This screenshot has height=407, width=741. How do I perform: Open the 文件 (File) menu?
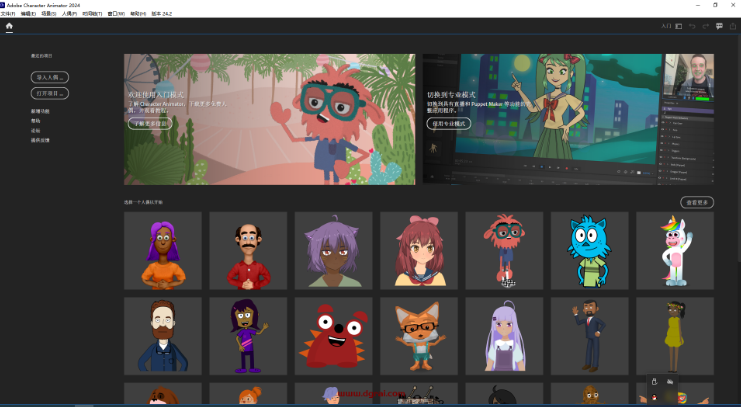pos(8,14)
